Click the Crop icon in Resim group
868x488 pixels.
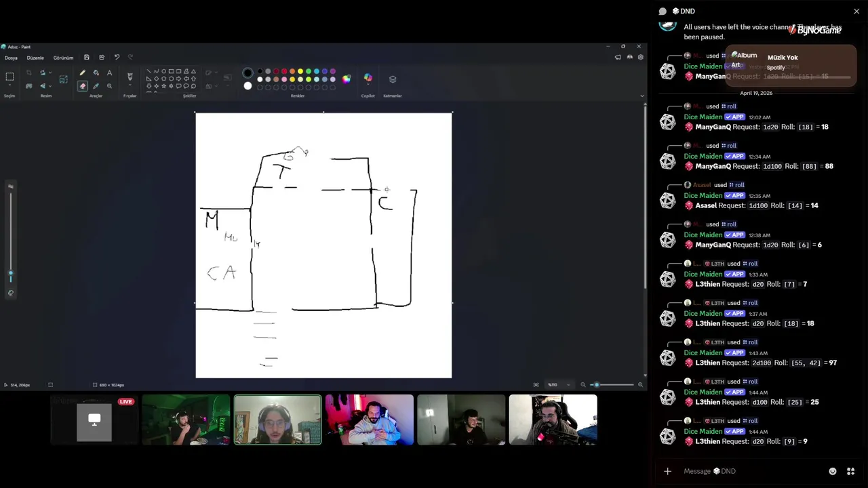coord(28,73)
